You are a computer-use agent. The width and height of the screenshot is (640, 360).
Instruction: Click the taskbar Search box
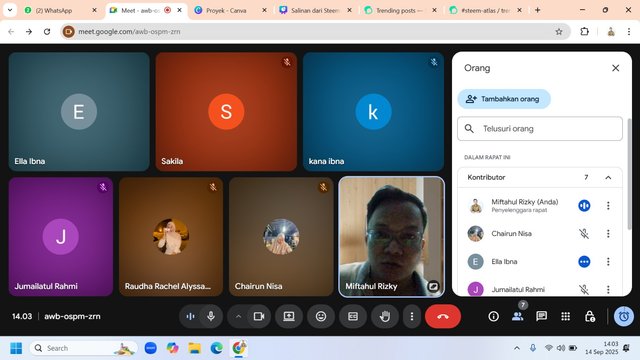(x=83, y=348)
